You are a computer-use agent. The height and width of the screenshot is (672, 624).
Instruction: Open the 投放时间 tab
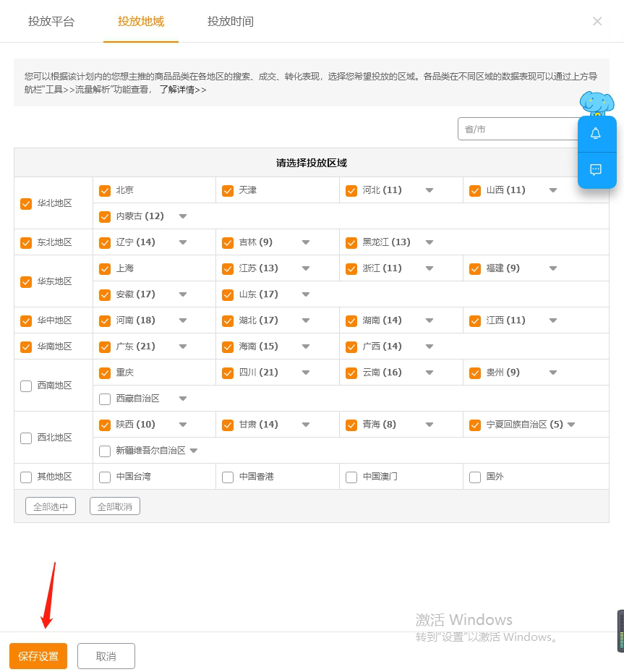[x=231, y=22]
